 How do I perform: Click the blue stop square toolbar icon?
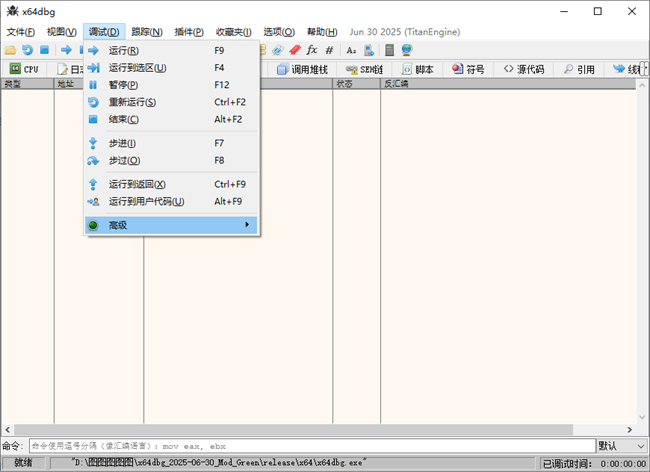point(44,49)
